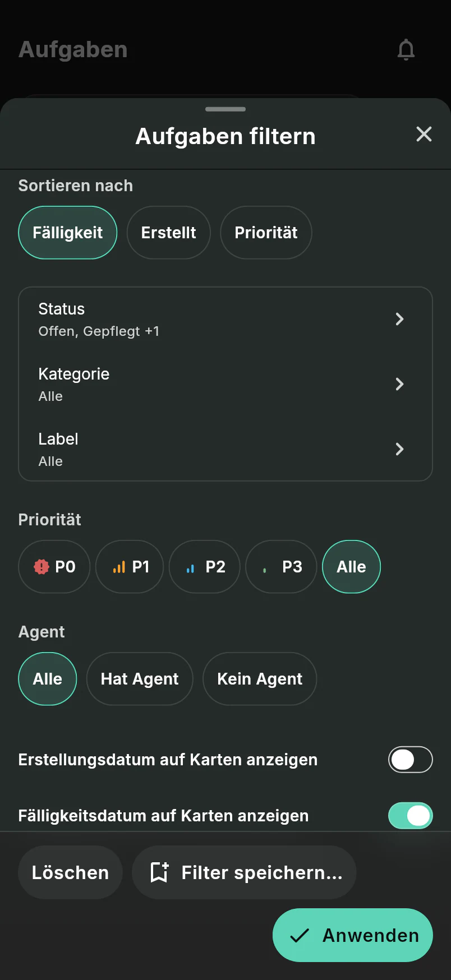Toggle Erstellungsdatum auf Karten anzeigen switch
The width and height of the screenshot is (451, 980).
[411, 760]
